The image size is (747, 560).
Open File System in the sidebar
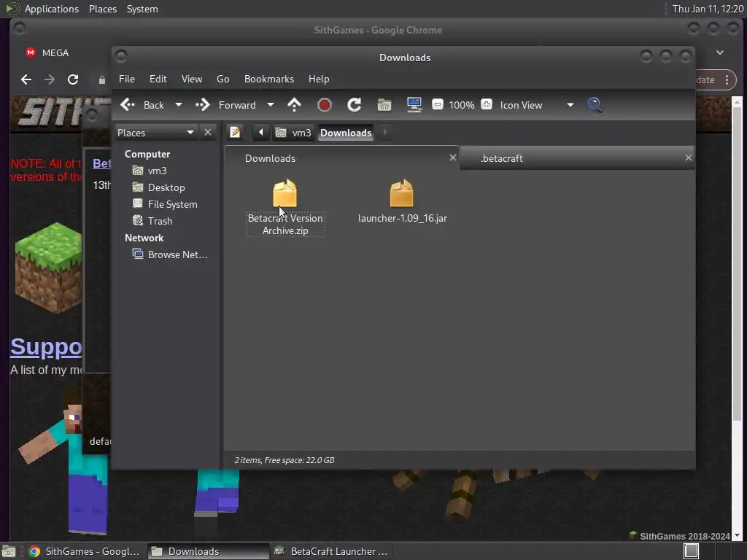[164, 204]
